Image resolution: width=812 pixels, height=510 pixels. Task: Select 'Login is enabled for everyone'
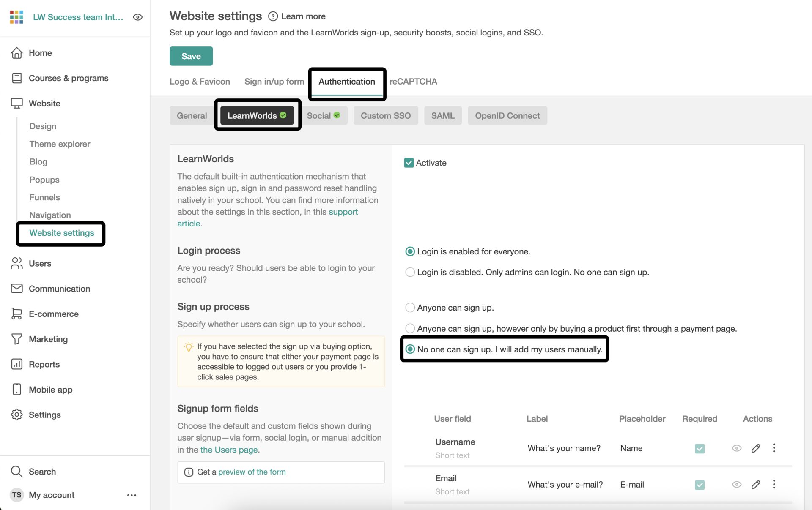[x=410, y=251]
